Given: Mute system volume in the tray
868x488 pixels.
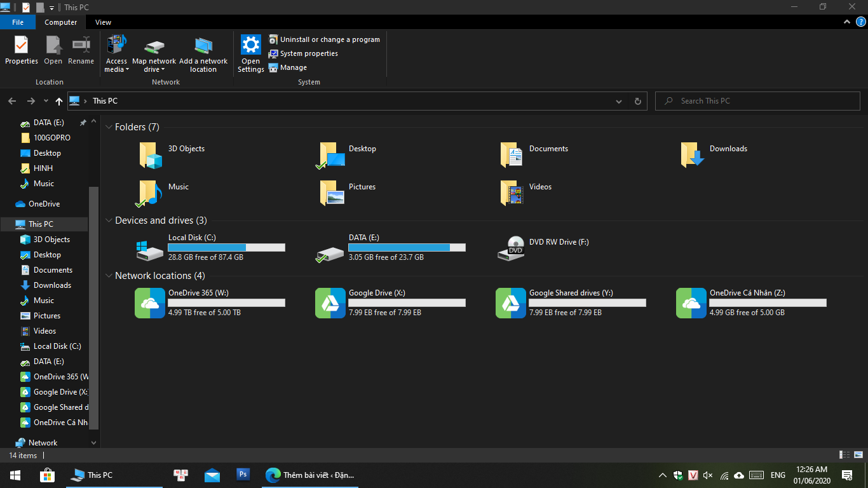Looking at the screenshot, I should pos(708,475).
